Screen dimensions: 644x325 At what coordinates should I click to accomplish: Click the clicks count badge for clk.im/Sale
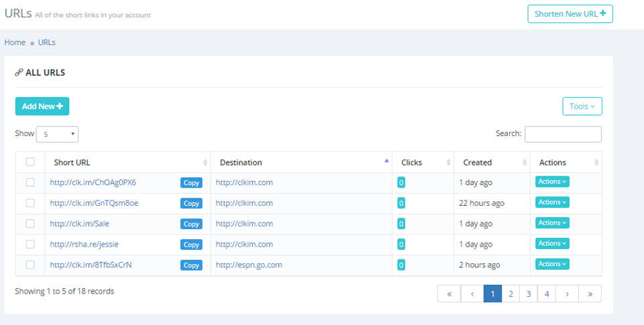401,224
